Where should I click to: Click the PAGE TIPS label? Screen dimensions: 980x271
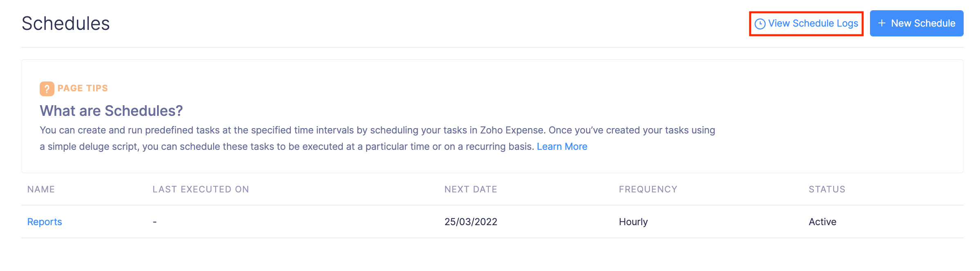click(82, 88)
